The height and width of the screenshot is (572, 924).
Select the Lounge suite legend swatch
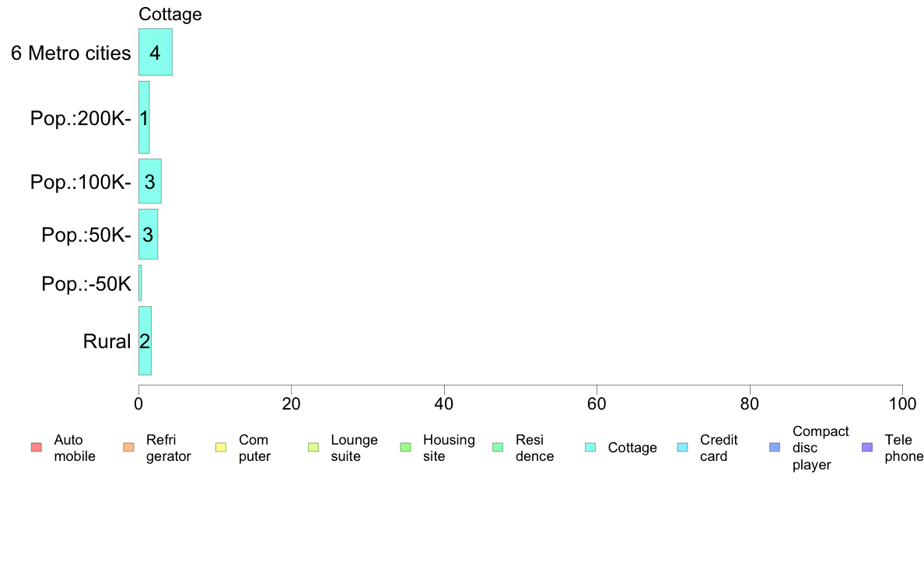pyautogui.click(x=313, y=448)
